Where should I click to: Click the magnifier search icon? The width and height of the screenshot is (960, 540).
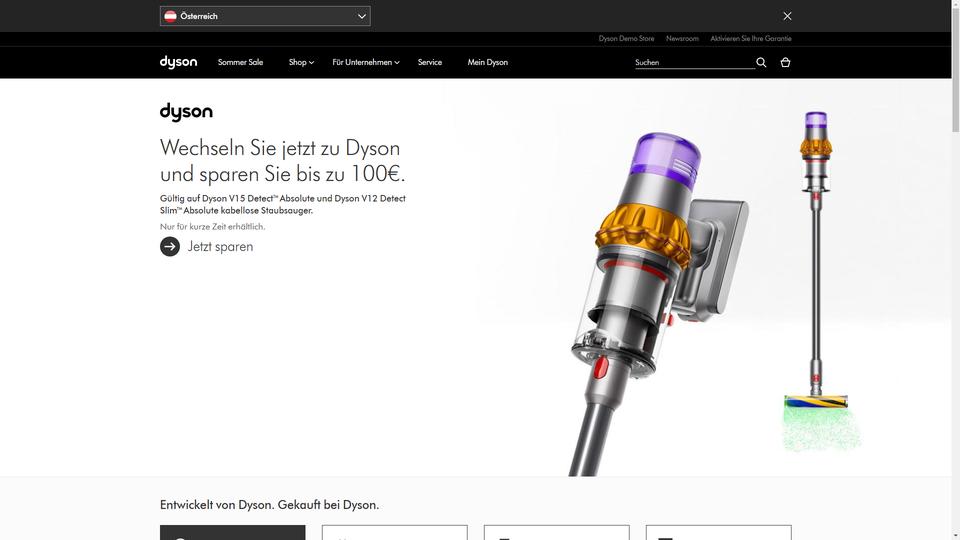761,62
